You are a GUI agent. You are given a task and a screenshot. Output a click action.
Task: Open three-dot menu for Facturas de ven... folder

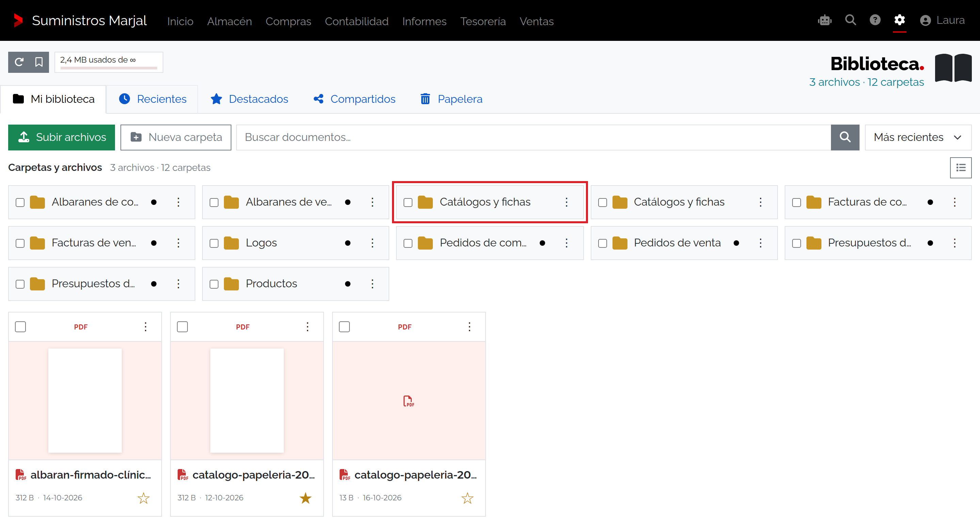178,243
